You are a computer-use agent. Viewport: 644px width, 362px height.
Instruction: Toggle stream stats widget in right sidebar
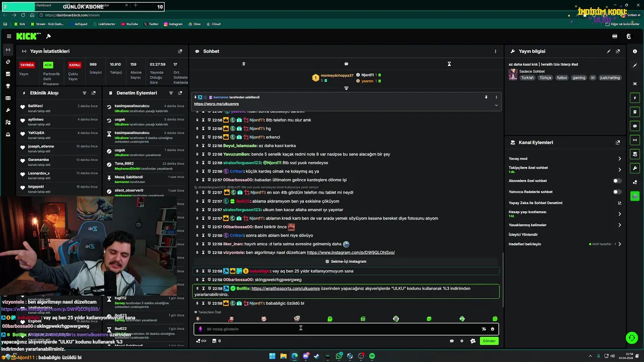[x=635, y=140]
